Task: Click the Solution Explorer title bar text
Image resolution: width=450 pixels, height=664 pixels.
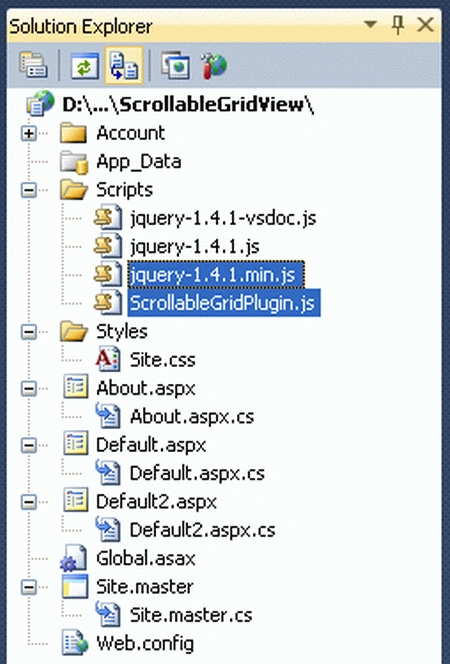Action: coord(80,27)
